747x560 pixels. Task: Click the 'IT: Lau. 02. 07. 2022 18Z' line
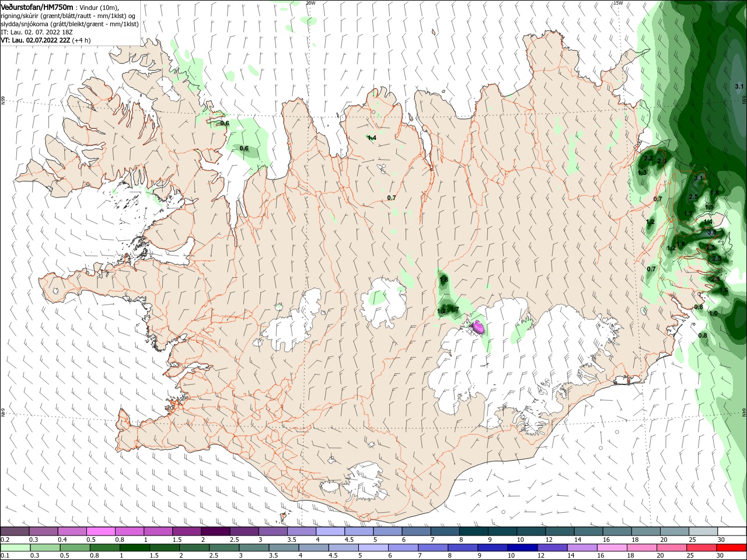36,32
